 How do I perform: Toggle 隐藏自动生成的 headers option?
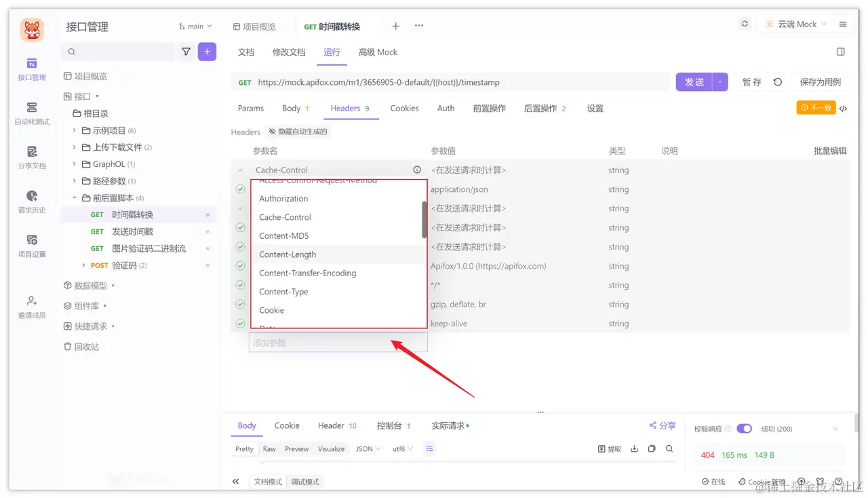click(298, 132)
